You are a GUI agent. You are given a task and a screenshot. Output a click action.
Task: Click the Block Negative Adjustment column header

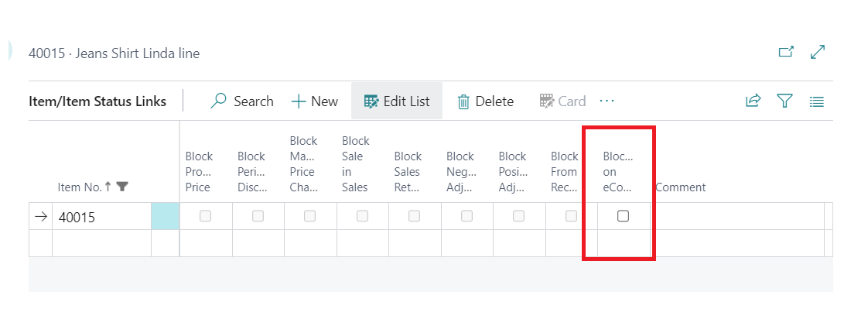[460, 171]
